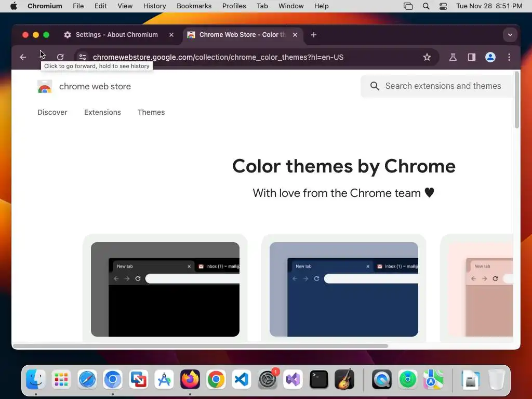Open System Settings from the Dock

[x=268, y=379]
